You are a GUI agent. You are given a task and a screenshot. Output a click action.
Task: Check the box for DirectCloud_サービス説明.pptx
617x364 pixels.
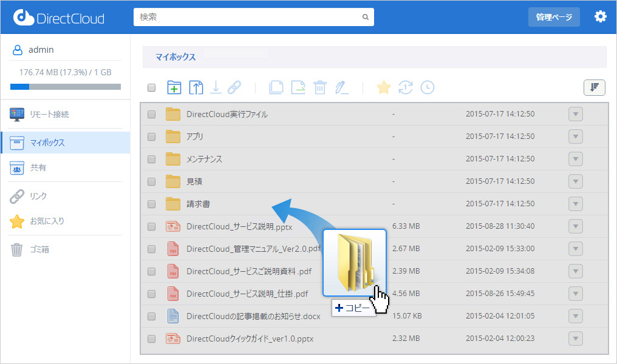click(151, 226)
